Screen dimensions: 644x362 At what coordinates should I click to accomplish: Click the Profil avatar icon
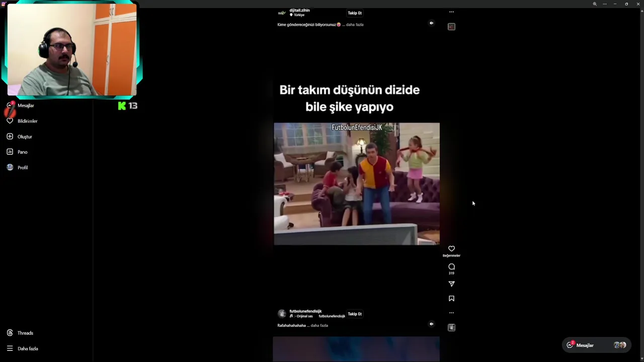10,167
